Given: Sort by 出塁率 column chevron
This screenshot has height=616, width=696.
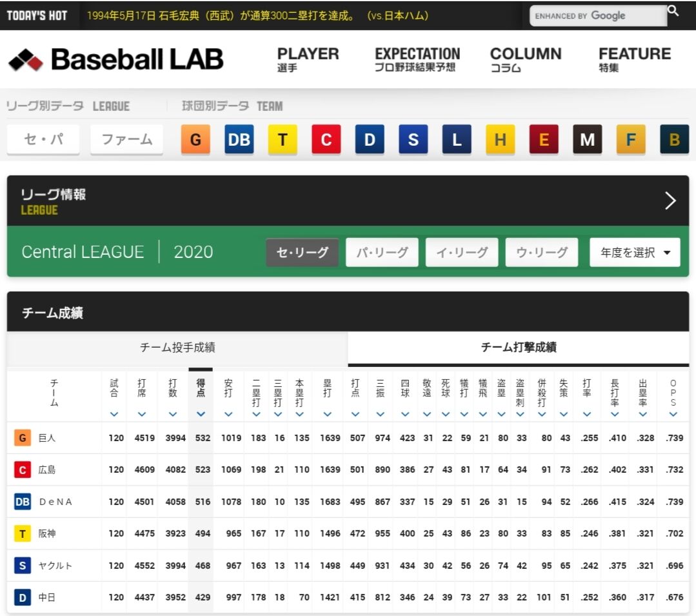Looking at the screenshot, I should click(x=642, y=414).
